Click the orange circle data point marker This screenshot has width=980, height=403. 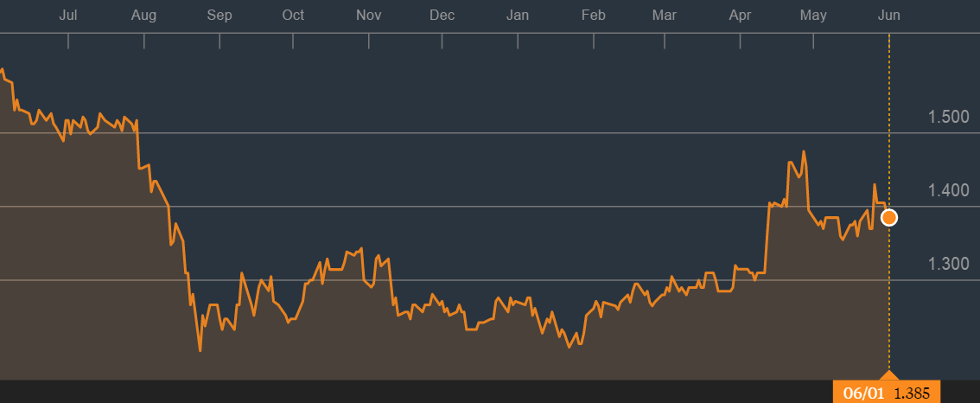(x=888, y=218)
